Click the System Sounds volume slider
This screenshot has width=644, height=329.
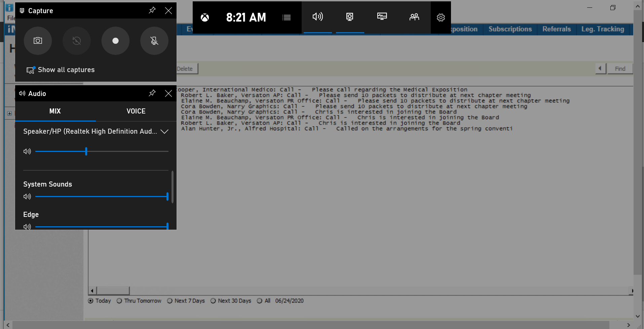pyautogui.click(x=101, y=197)
